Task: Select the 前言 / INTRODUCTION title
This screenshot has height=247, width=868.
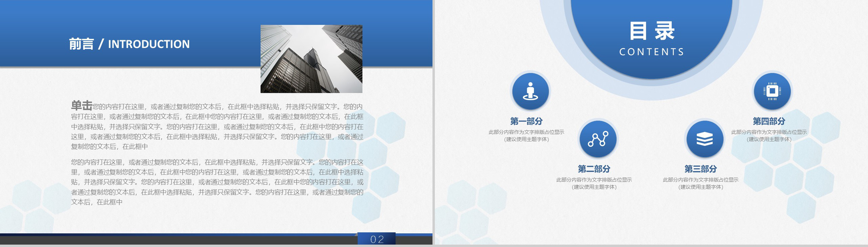Action: [x=129, y=44]
